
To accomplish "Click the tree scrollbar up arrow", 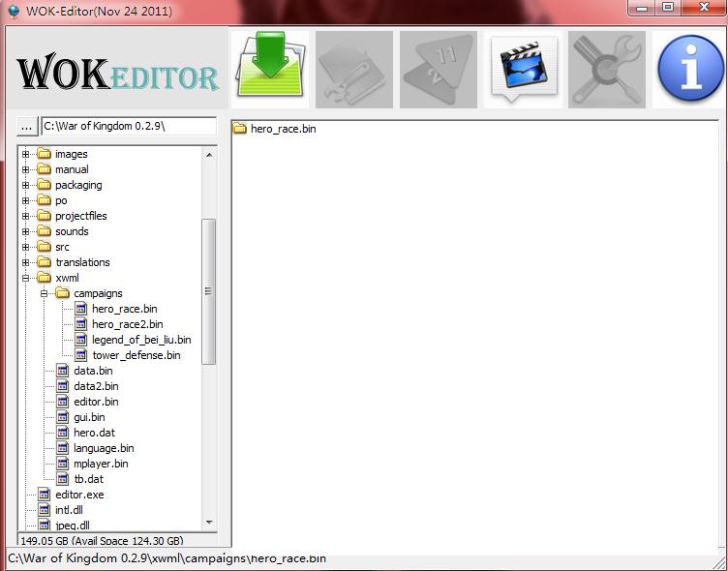I will pyautogui.click(x=209, y=155).
